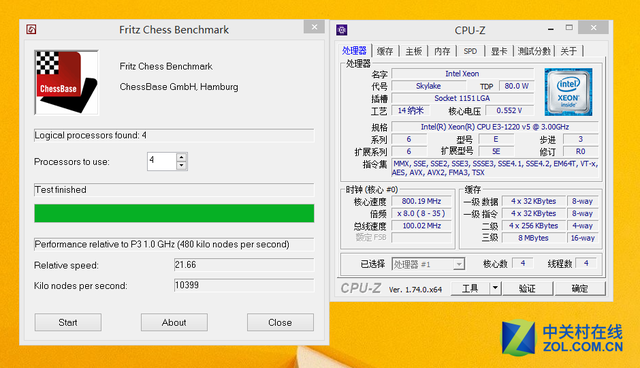Click the 14 纳米 process value
This screenshot has height=368, width=640.
coord(411,110)
